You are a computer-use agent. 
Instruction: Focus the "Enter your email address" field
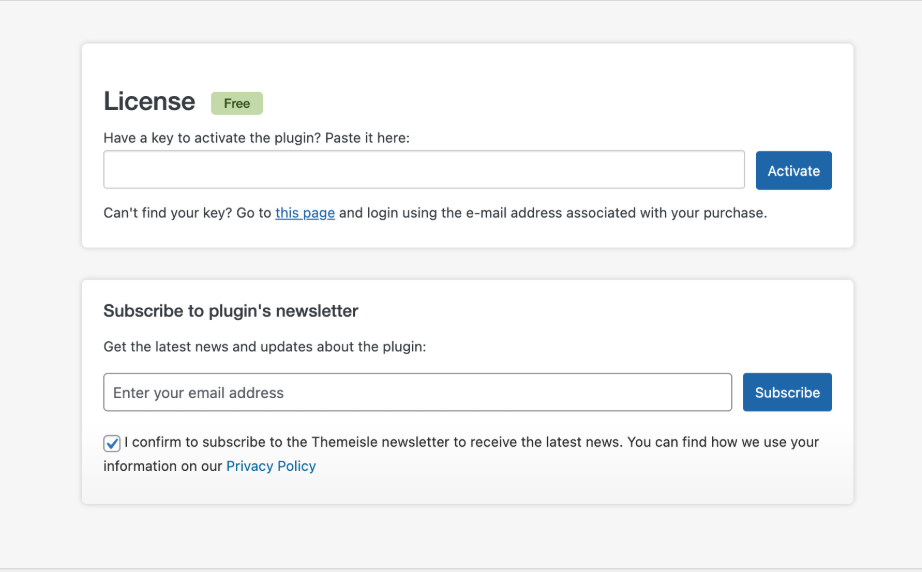417,392
